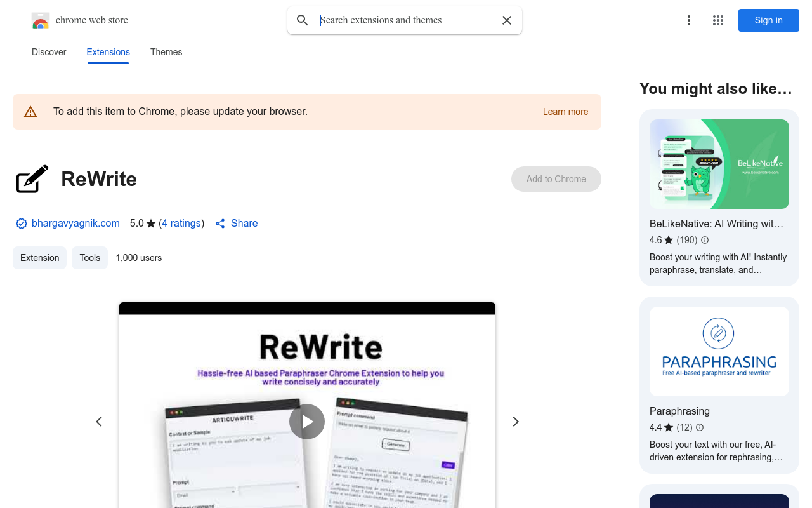Clear the search box with X icon
This screenshot has width=812, height=508.
(x=507, y=20)
